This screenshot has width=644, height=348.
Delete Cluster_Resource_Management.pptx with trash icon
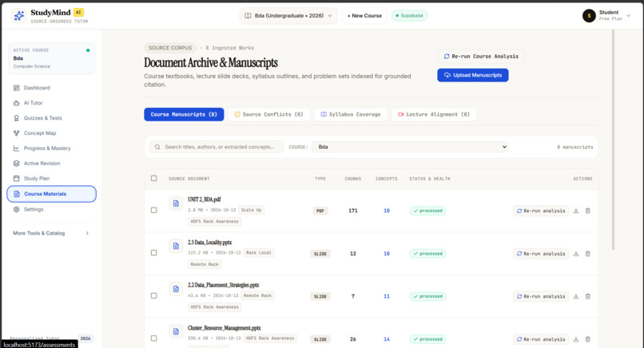click(588, 339)
